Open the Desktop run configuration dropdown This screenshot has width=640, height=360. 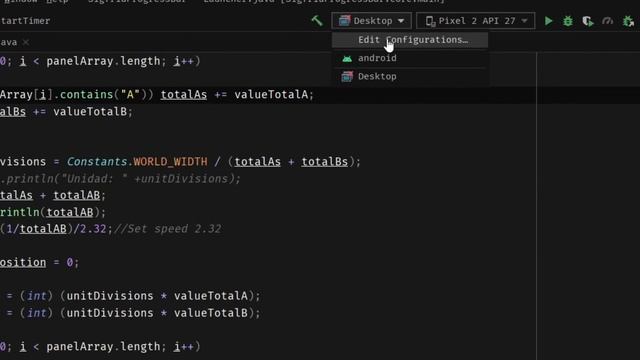point(371,21)
